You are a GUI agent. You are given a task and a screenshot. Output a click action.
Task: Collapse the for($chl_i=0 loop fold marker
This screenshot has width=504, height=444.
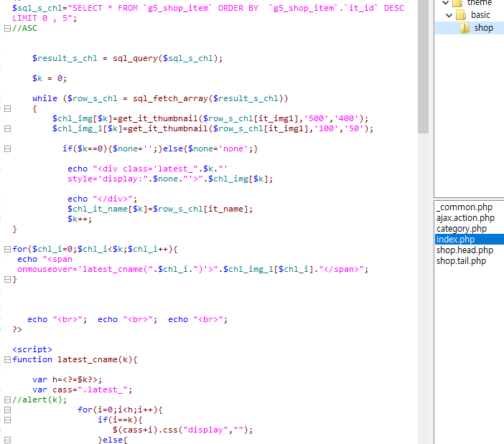click(x=6, y=249)
